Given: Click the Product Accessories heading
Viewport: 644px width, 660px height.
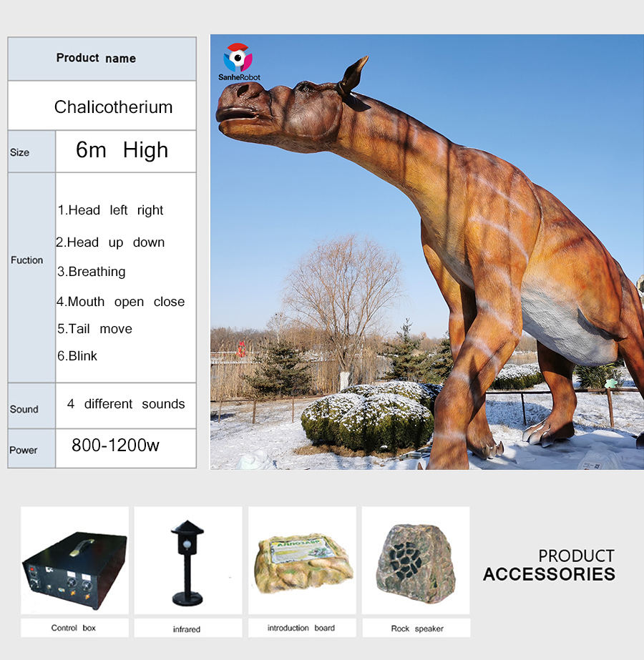Looking at the screenshot, I should tap(549, 565).
